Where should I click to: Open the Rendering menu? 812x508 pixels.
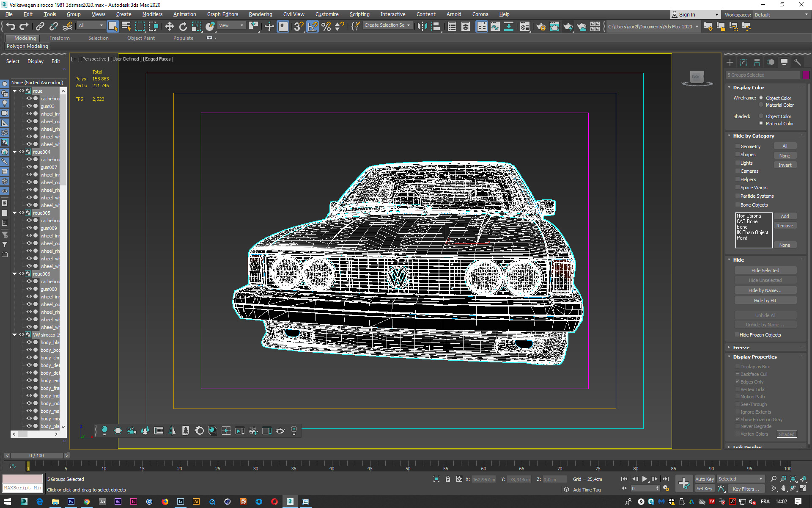click(x=261, y=14)
